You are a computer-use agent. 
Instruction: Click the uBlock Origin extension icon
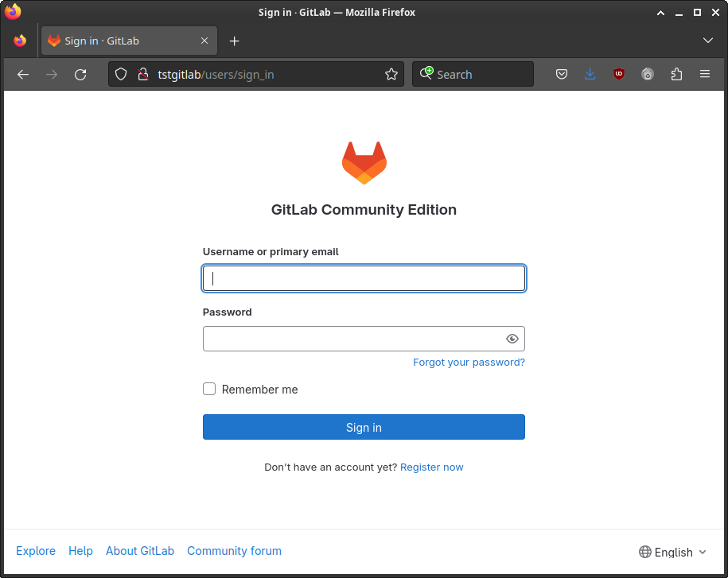pos(618,75)
